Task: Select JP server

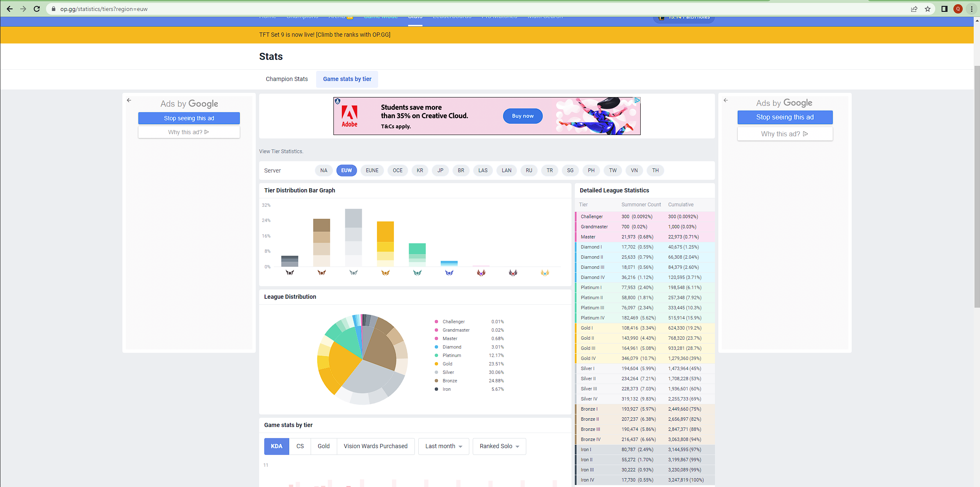Action: [x=440, y=170]
